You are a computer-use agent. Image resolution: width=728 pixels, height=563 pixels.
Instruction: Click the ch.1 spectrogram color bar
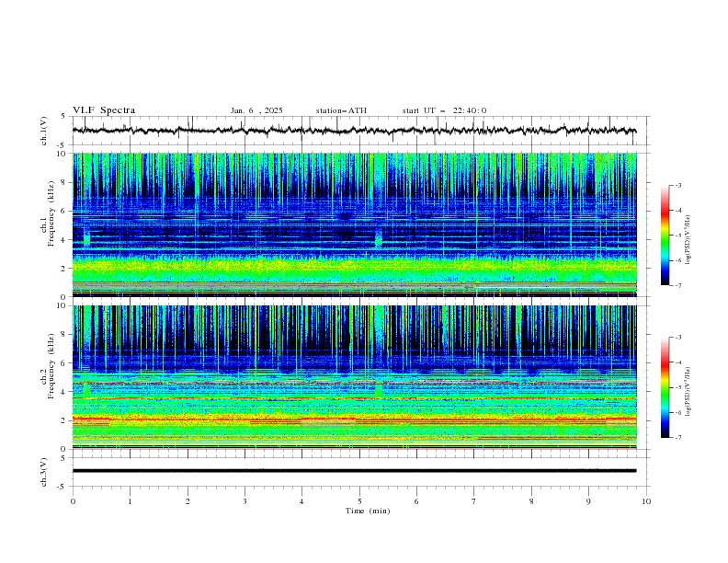click(x=665, y=236)
